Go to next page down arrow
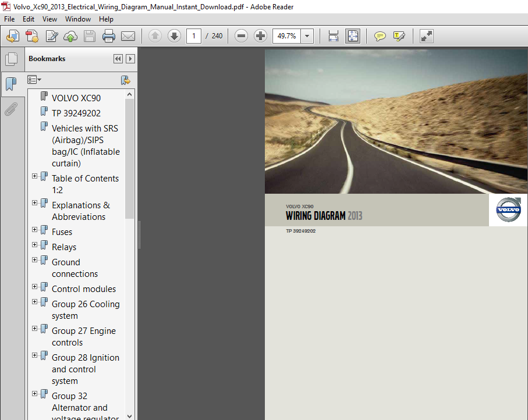Image resolution: width=528 pixels, height=420 pixels. (174, 35)
